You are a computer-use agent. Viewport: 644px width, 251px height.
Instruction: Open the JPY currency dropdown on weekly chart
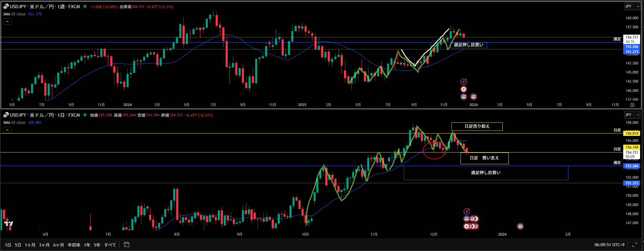(632, 6)
